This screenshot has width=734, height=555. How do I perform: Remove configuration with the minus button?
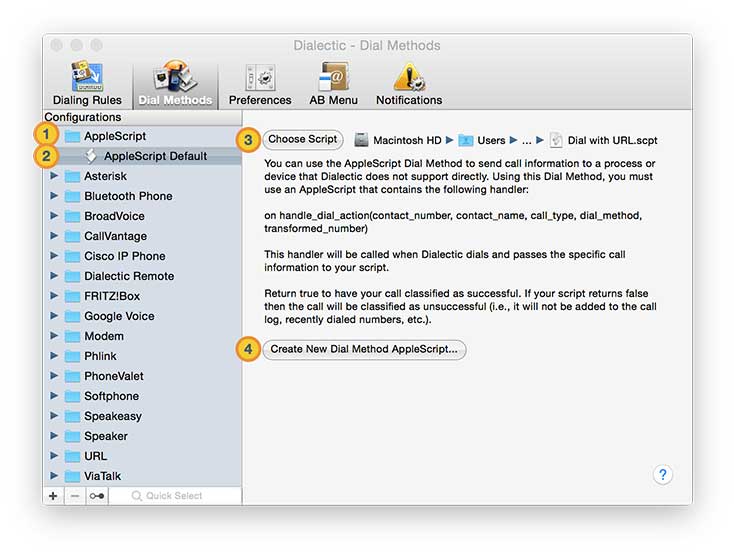75,496
